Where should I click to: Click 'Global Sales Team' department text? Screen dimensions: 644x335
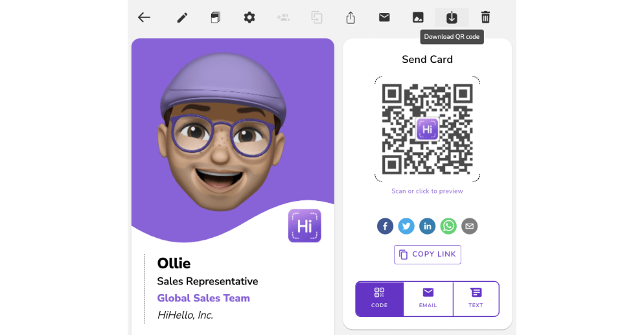[203, 298]
